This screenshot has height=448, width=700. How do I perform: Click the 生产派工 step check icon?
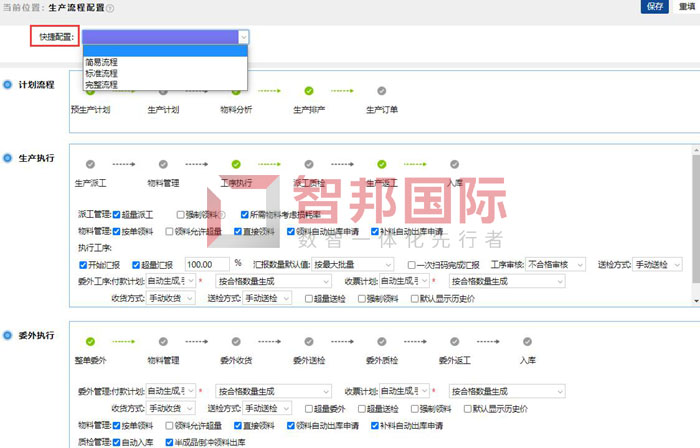tap(90, 164)
